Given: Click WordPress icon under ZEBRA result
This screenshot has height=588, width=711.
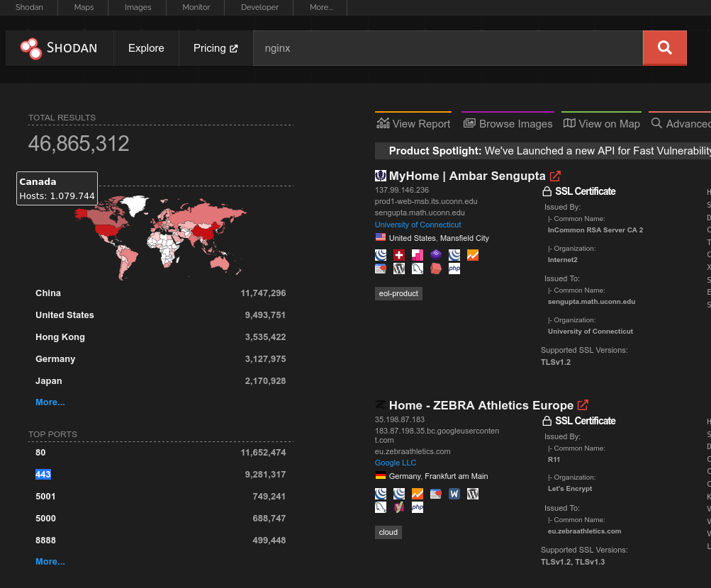Looking at the screenshot, I should point(473,494).
